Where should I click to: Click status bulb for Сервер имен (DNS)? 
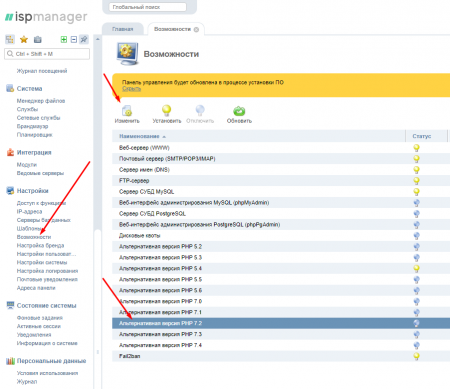416,170
